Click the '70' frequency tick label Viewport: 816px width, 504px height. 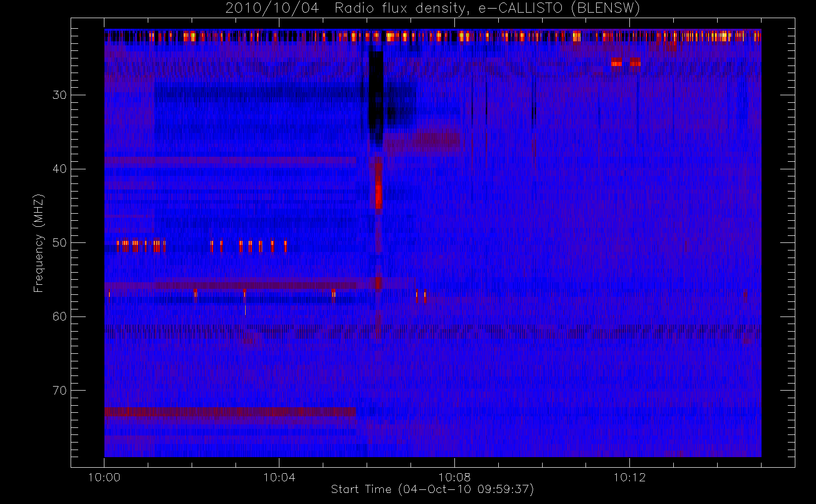click(60, 391)
